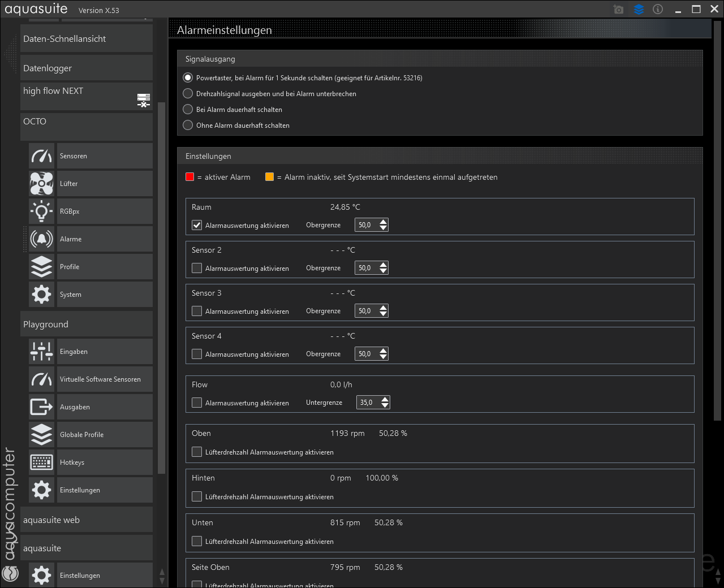Select high flow NEXT device label
Screen dimensions: 724x588
pos(53,91)
